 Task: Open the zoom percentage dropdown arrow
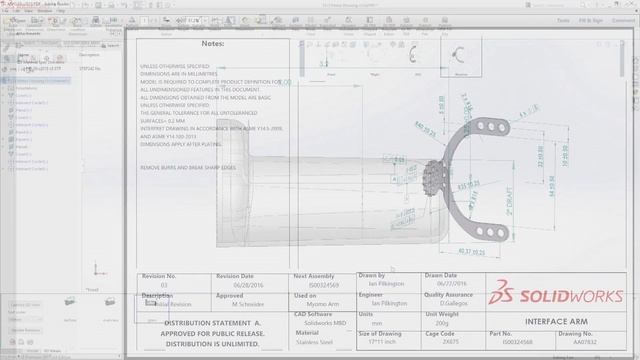click(x=205, y=20)
